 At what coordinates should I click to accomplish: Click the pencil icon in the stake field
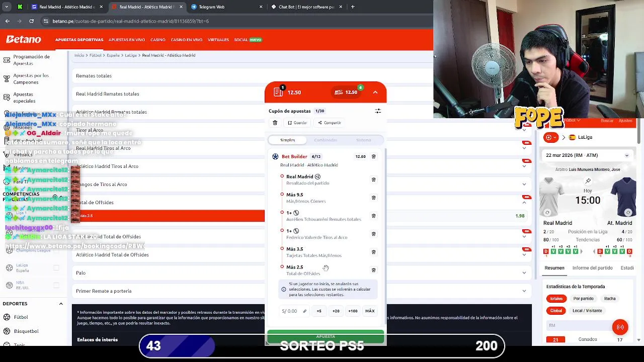[x=304, y=311]
